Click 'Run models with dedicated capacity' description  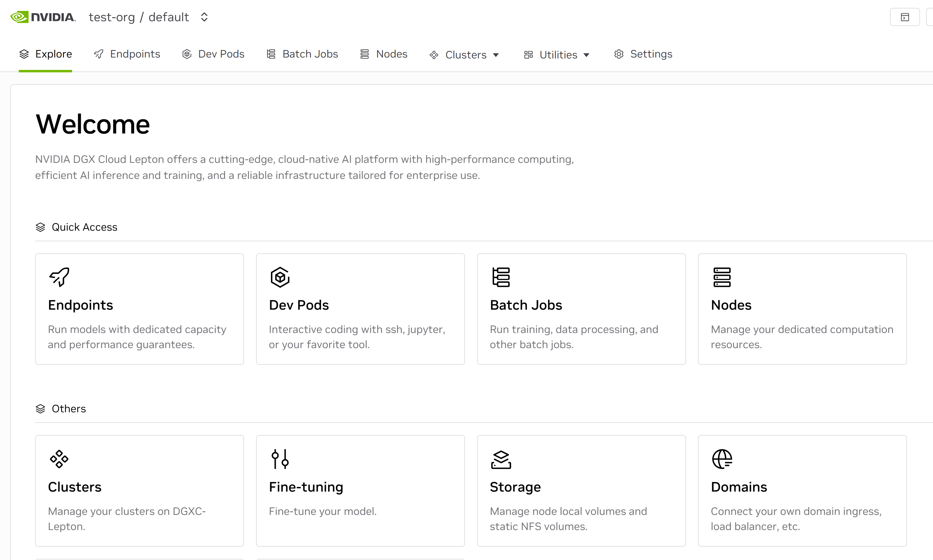(x=137, y=337)
